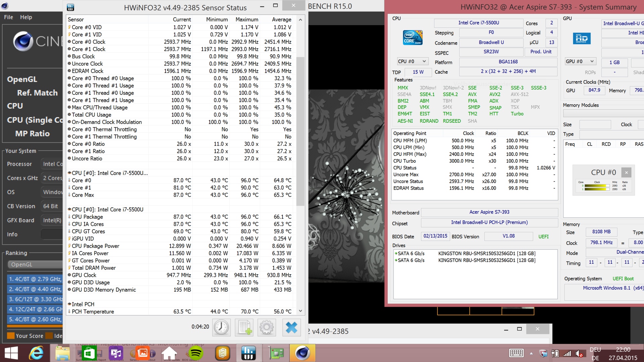This screenshot has height=362, width=644.
Task: Expand hidden system tray icons arrow
Action: coord(531,353)
